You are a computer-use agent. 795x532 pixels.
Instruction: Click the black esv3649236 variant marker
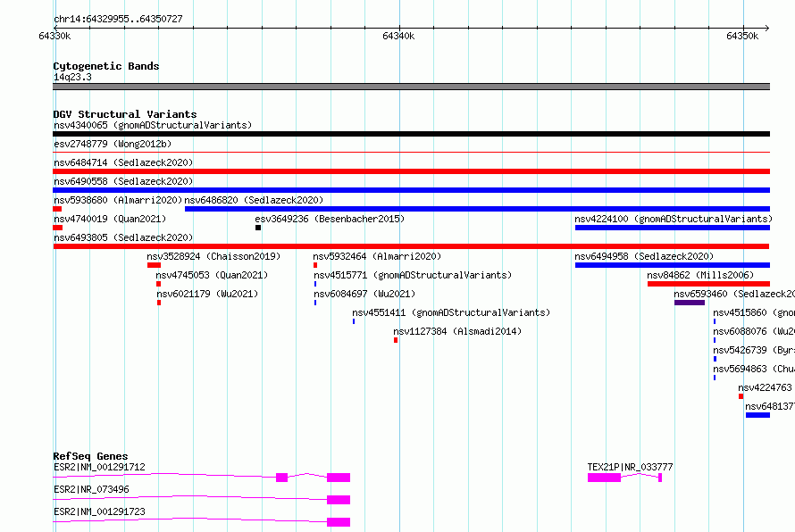pos(258,228)
